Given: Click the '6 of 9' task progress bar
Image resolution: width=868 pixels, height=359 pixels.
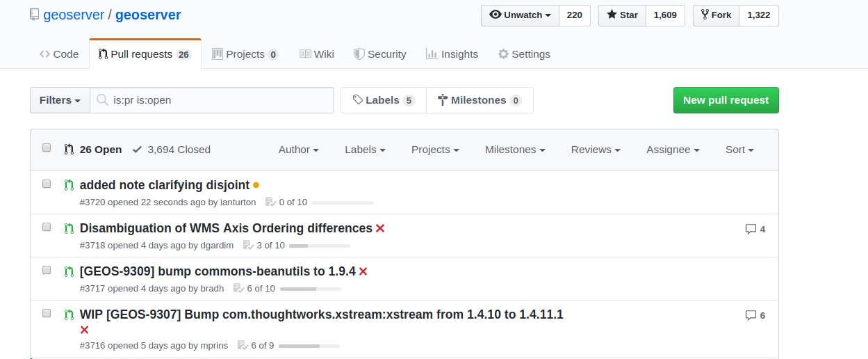Looking at the screenshot, I should coord(309,346).
